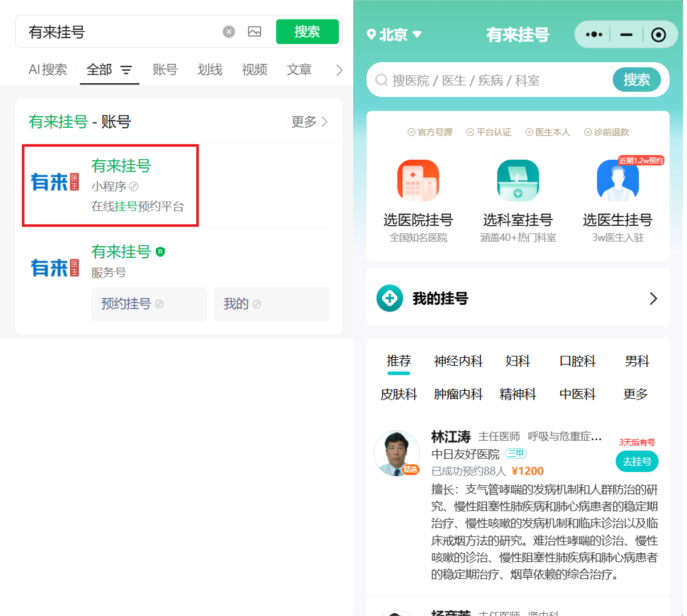The height and width of the screenshot is (616, 687).
Task: Switch to the AI搜索 tab
Action: pos(48,70)
